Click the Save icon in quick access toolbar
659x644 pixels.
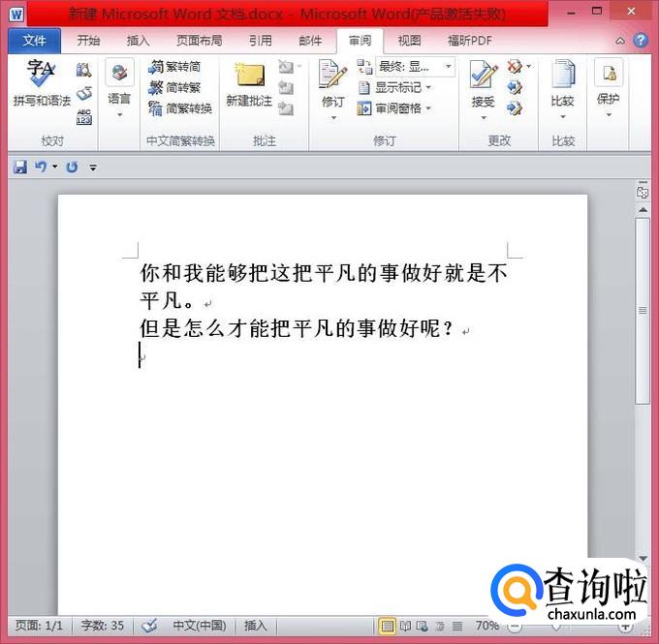click(19, 168)
